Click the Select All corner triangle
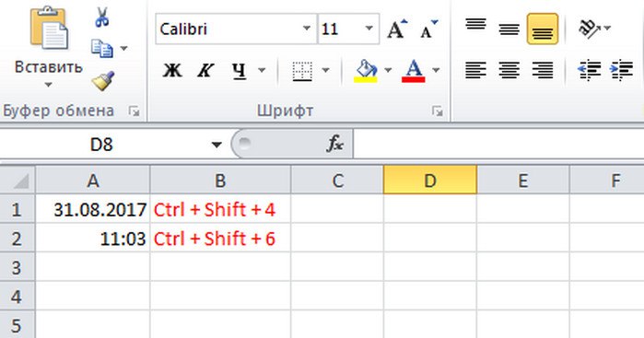 point(18,181)
